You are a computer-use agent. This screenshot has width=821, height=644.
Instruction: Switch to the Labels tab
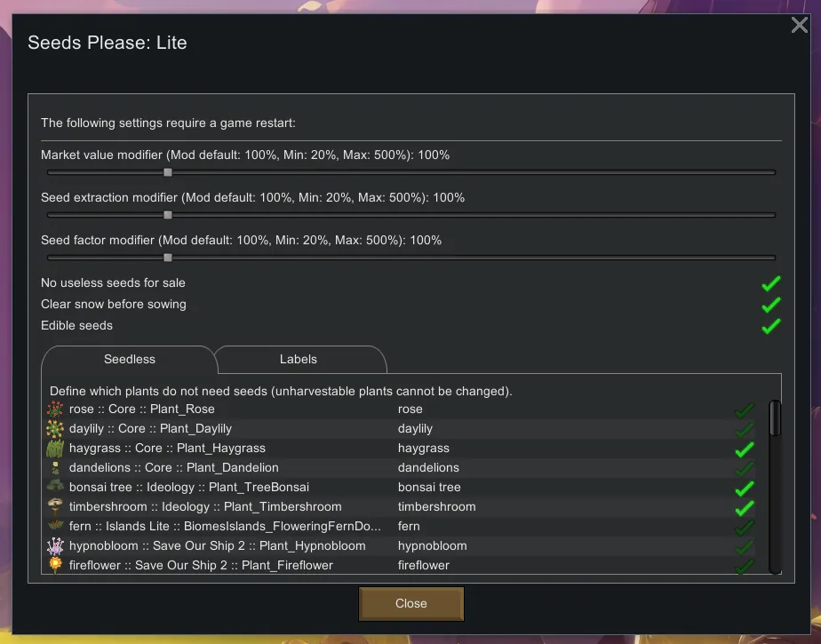pos(299,360)
